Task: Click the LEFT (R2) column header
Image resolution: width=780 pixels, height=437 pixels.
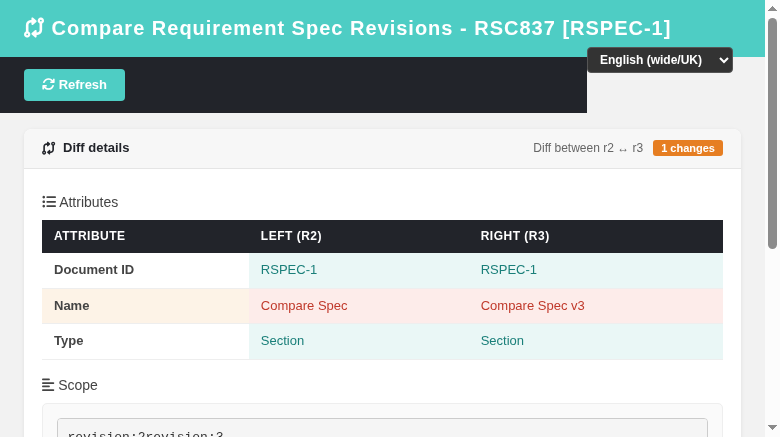Action: point(291,236)
